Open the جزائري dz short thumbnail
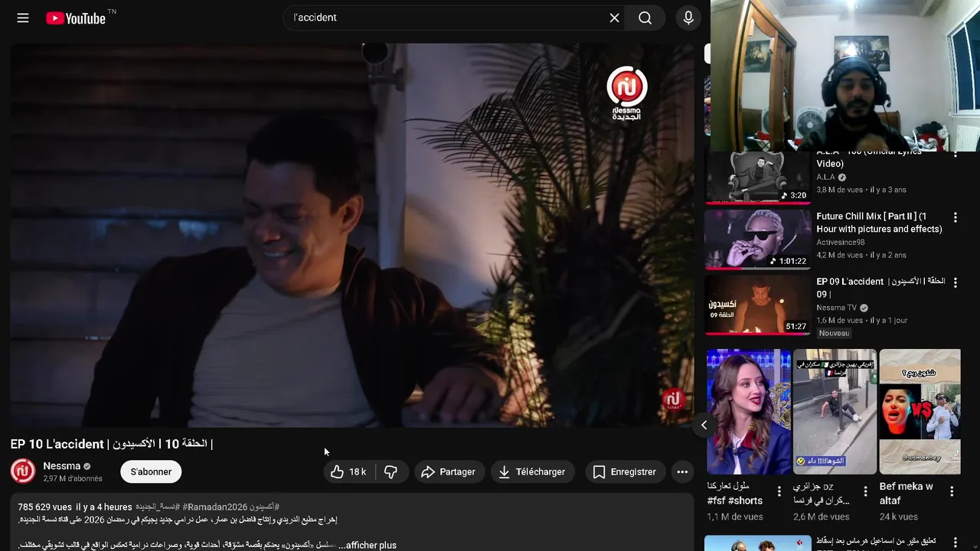The image size is (980, 551). tap(835, 412)
